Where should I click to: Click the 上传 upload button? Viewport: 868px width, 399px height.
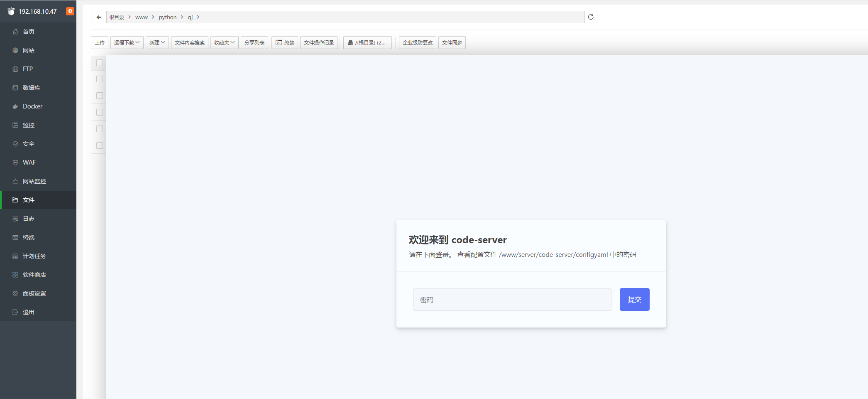[100, 43]
